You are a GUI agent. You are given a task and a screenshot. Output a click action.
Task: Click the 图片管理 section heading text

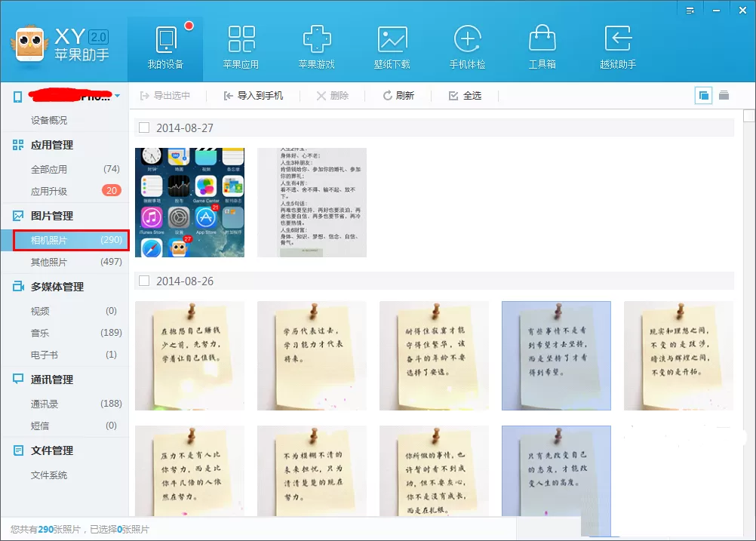coord(52,216)
